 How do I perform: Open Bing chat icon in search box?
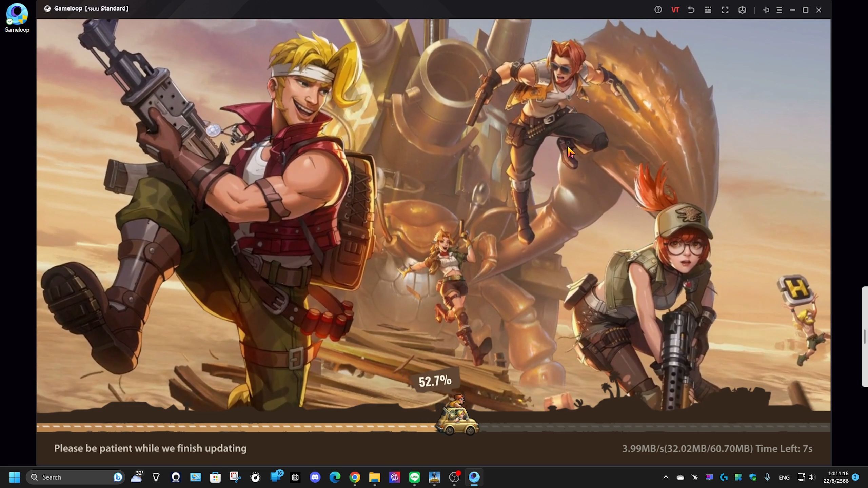click(118, 477)
